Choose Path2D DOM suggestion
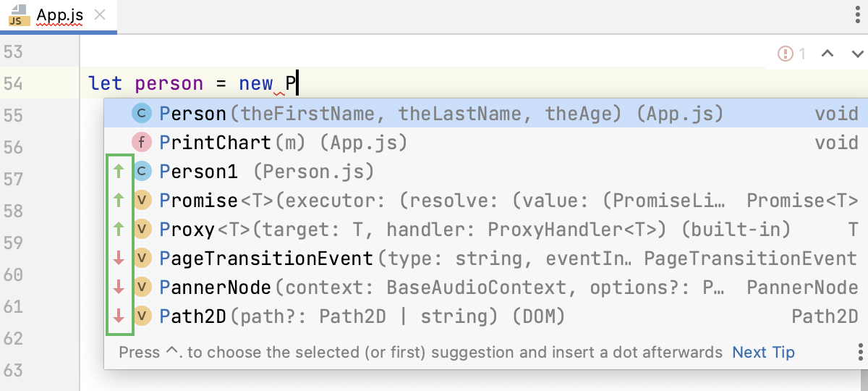This screenshot has width=868, height=391. pos(362,316)
